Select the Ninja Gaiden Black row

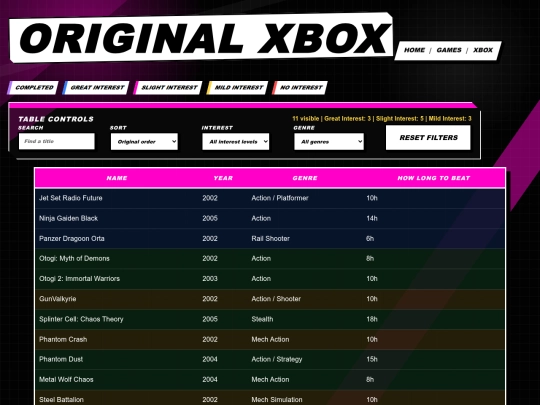pyautogui.click(x=270, y=218)
